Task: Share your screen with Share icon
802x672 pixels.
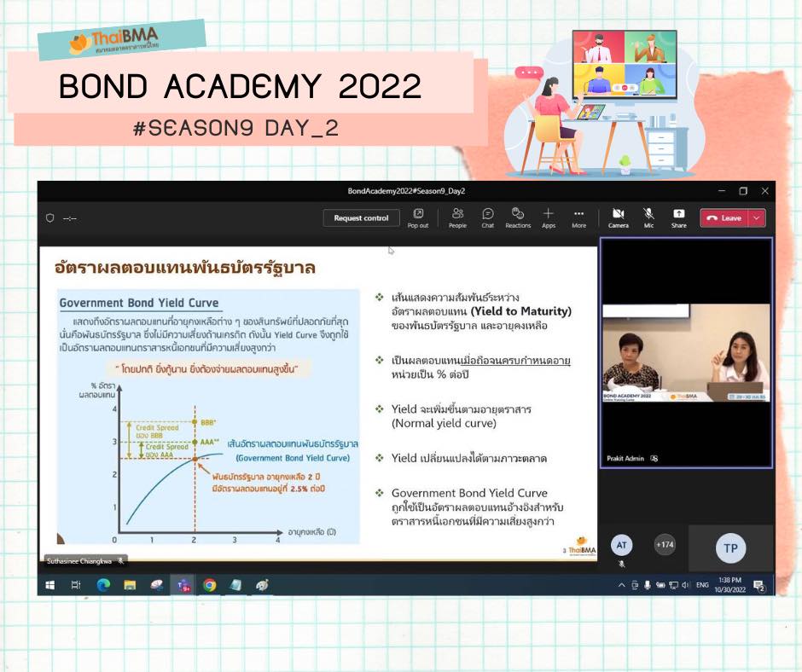Action: tap(678, 217)
